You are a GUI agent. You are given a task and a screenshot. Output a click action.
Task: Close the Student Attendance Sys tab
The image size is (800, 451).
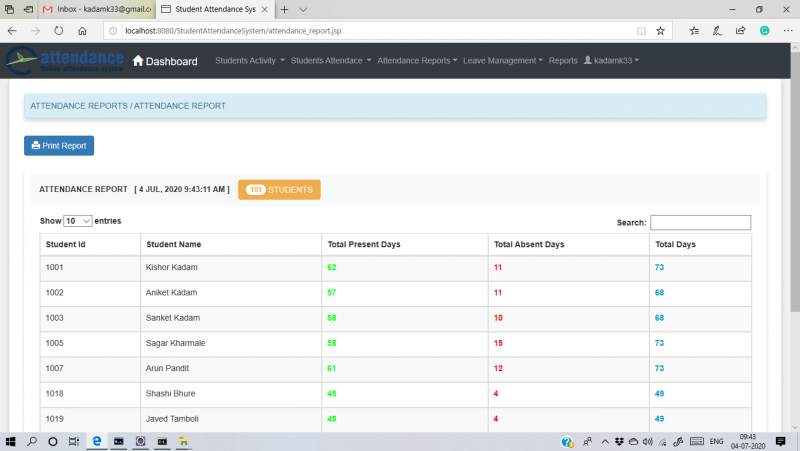click(264, 9)
